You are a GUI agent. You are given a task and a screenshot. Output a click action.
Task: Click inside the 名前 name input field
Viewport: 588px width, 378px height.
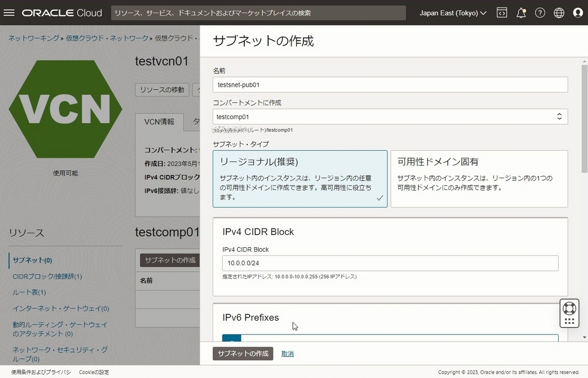(x=390, y=84)
